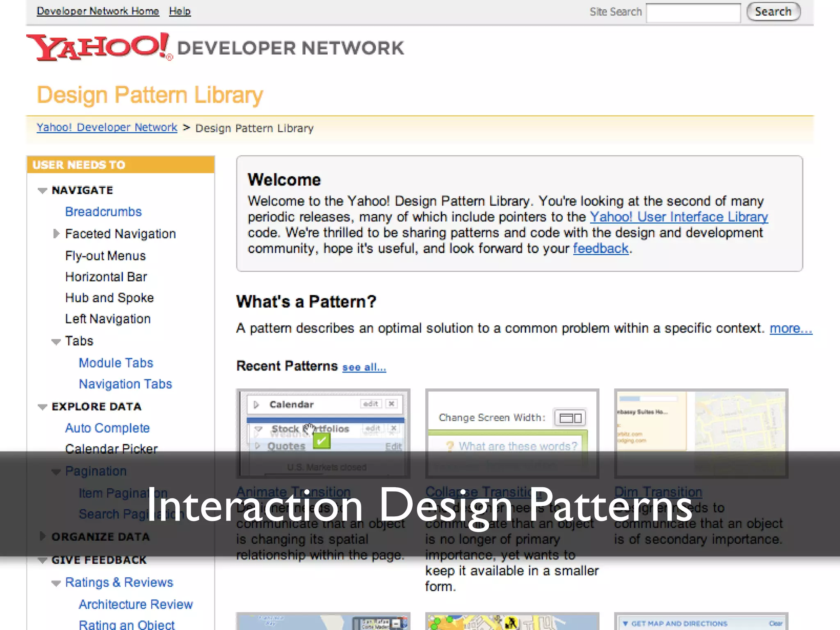Open the Auto Complete pattern

(107, 428)
